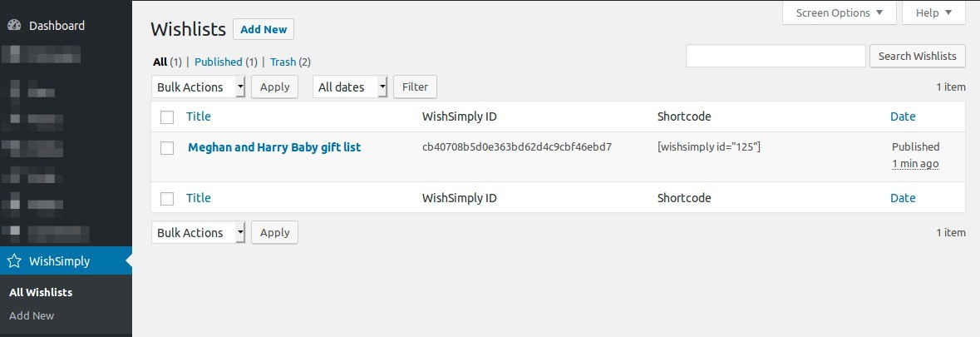Tick the header select-all checkbox
The width and height of the screenshot is (980, 337).
click(167, 117)
